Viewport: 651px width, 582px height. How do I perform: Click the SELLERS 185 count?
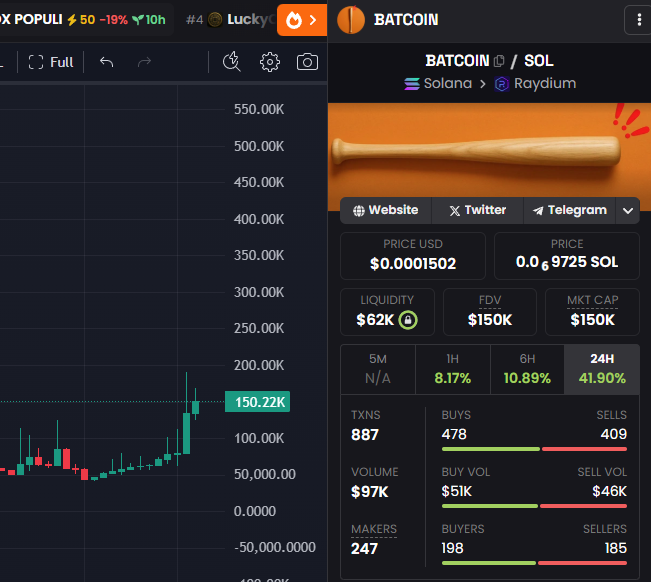coord(616,548)
